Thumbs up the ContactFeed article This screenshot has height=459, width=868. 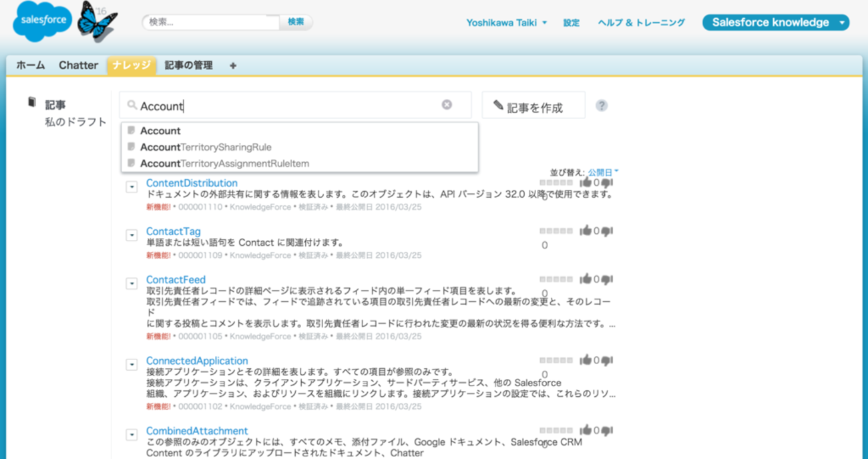pos(586,279)
